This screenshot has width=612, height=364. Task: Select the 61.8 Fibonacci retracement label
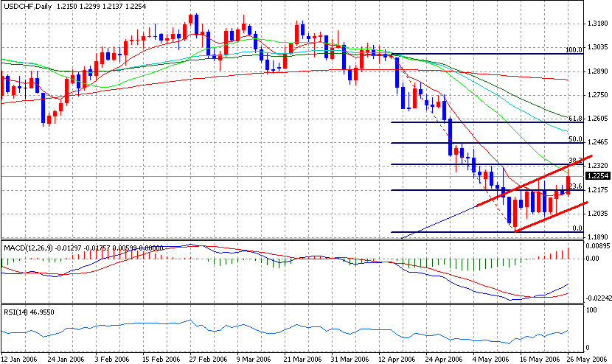coord(576,118)
